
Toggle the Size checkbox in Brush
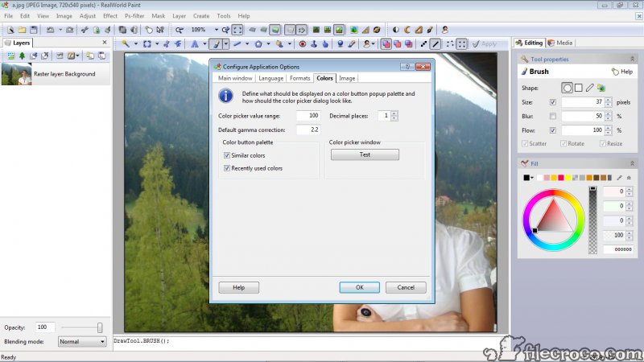553,102
